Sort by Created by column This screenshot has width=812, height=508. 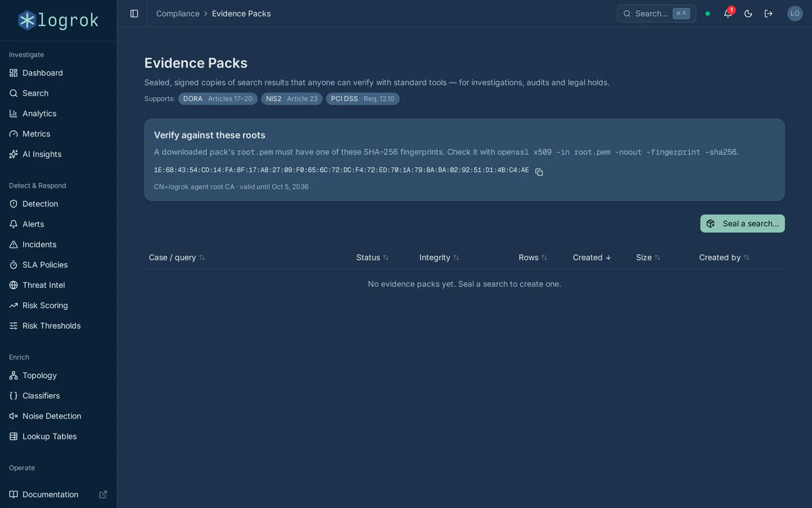coord(724,257)
